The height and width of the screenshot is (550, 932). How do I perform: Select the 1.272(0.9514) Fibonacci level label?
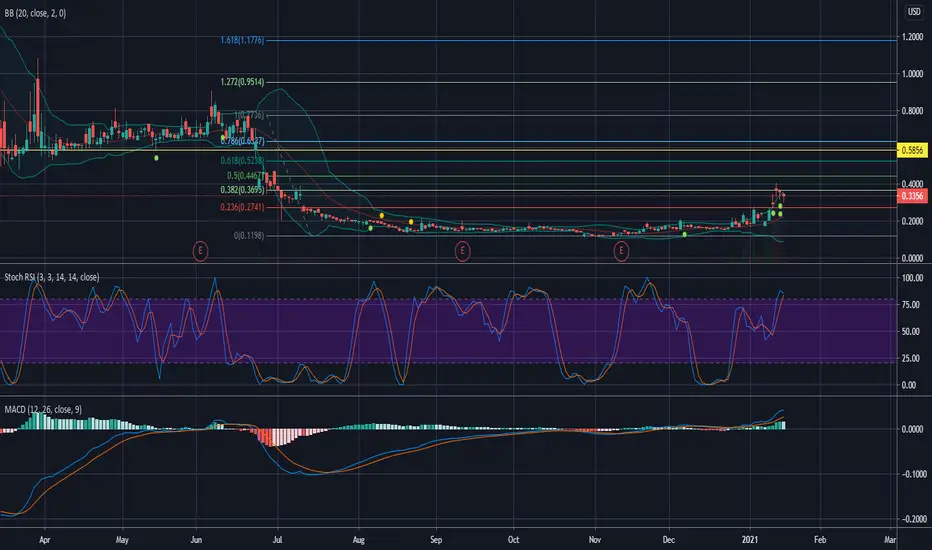tap(242, 82)
